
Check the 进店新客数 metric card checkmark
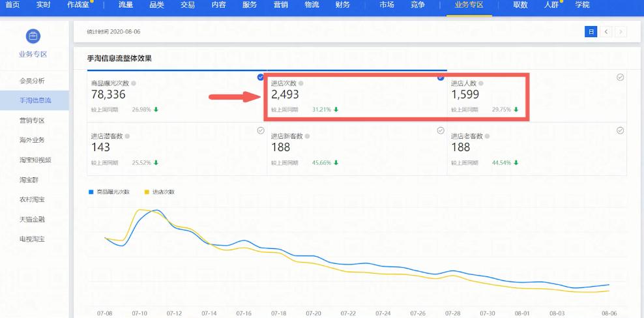click(440, 130)
